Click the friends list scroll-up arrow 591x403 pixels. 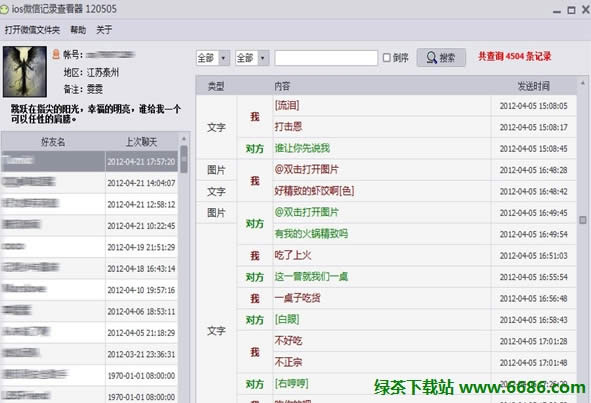[x=184, y=139]
